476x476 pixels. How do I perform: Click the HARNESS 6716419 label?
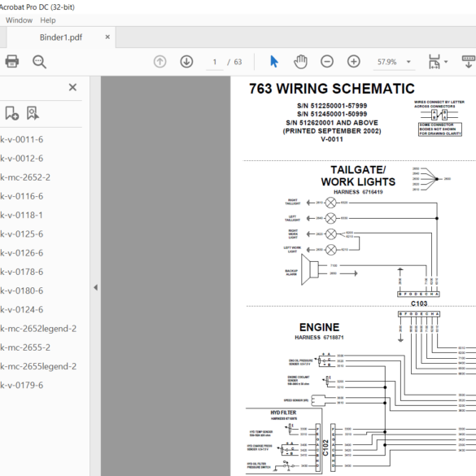point(358,192)
